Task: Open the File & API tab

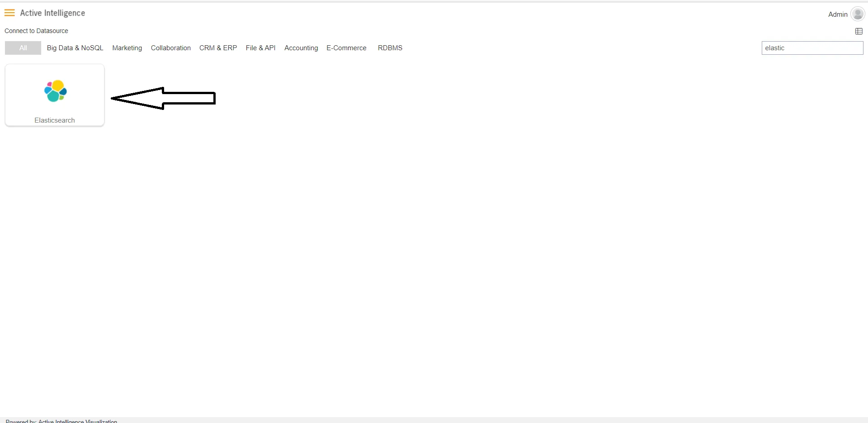Action: pyautogui.click(x=260, y=48)
